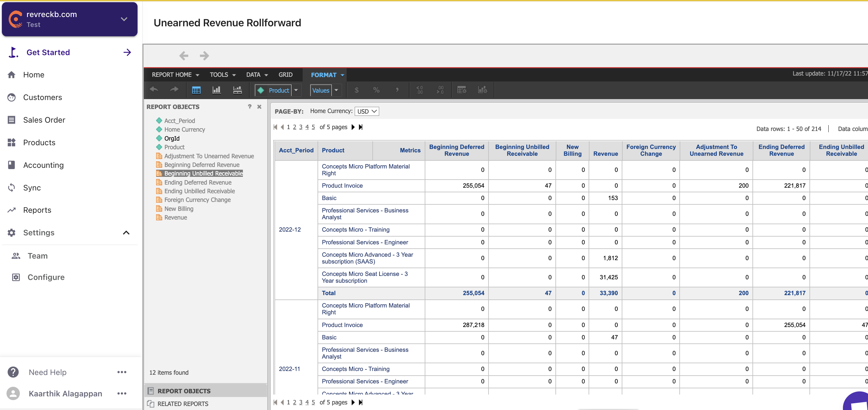
Task: Open DATA menu
Action: coord(257,74)
